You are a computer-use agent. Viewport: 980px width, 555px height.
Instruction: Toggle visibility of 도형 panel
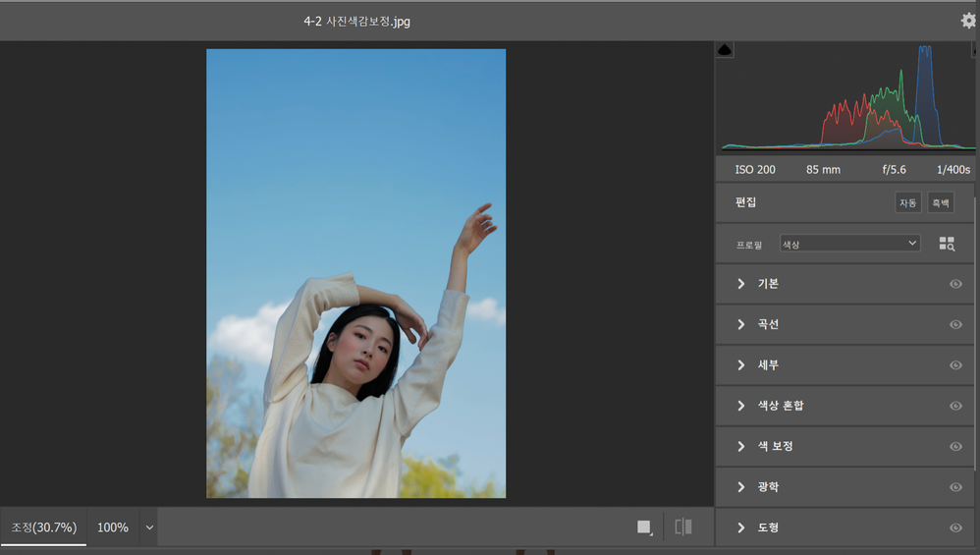point(955,527)
